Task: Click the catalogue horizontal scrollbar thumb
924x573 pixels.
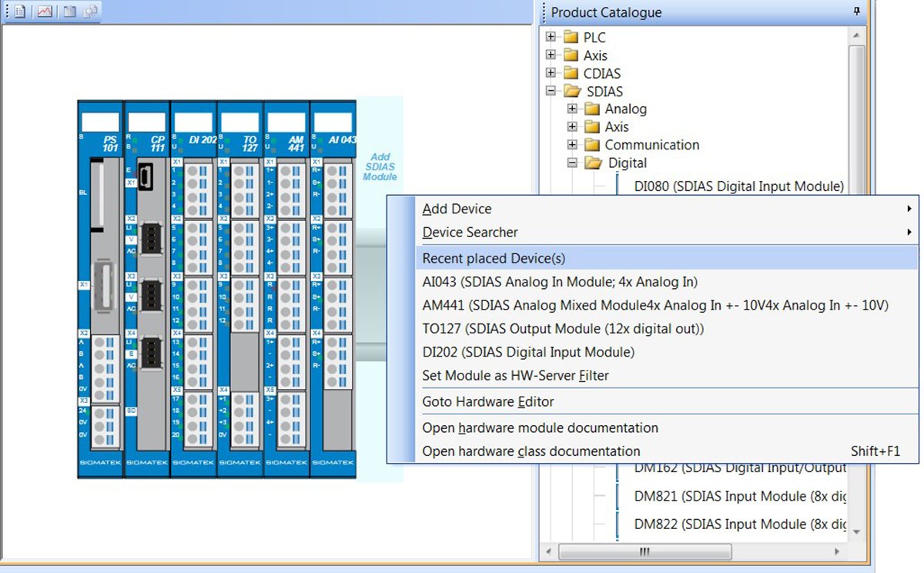Action: pyautogui.click(x=645, y=551)
